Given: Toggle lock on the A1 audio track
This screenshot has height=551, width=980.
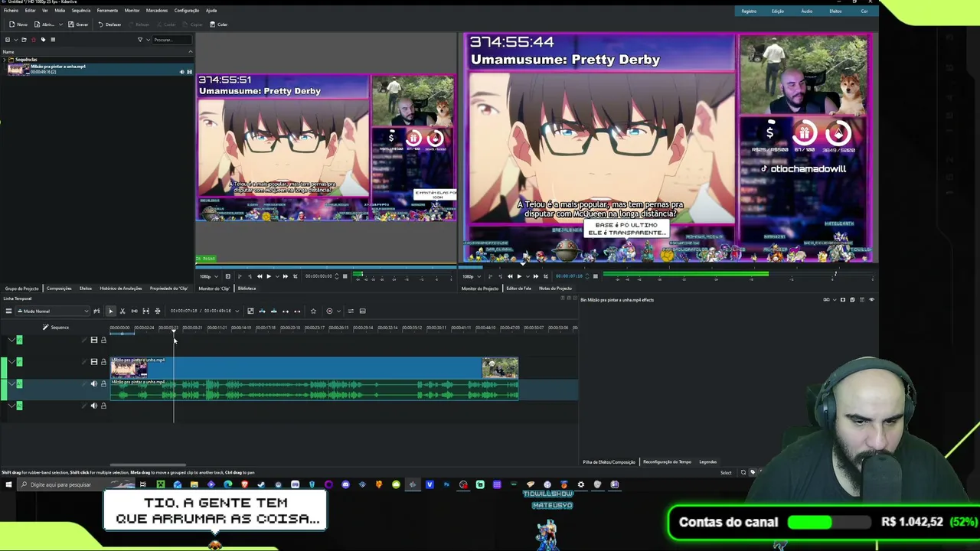Looking at the screenshot, I should pyautogui.click(x=103, y=384).
